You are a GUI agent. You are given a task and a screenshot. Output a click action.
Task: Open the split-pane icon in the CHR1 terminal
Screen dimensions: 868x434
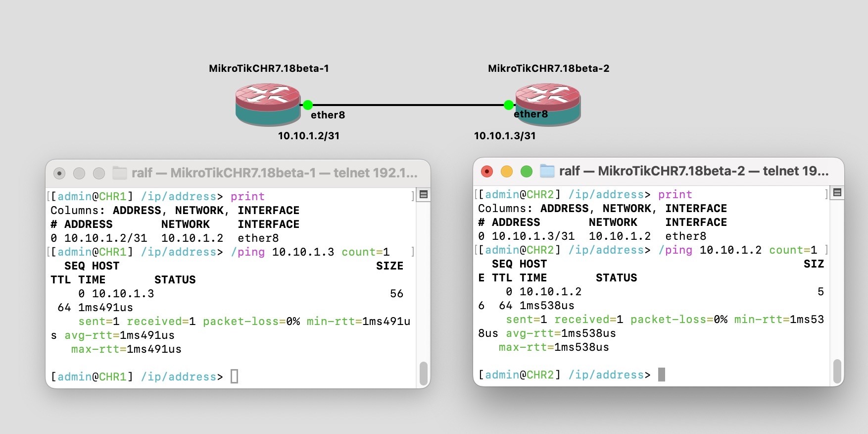[x=424, y=195]
